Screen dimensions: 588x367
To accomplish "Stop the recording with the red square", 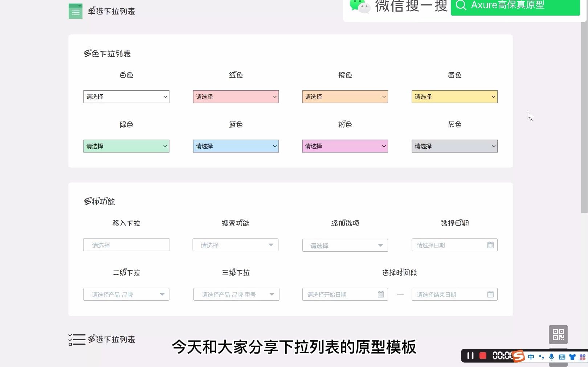I will coord(483,356).
